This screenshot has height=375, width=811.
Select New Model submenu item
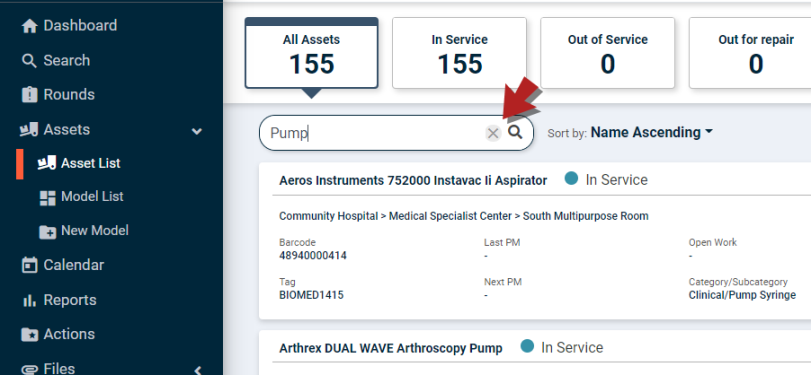[95, 231]
